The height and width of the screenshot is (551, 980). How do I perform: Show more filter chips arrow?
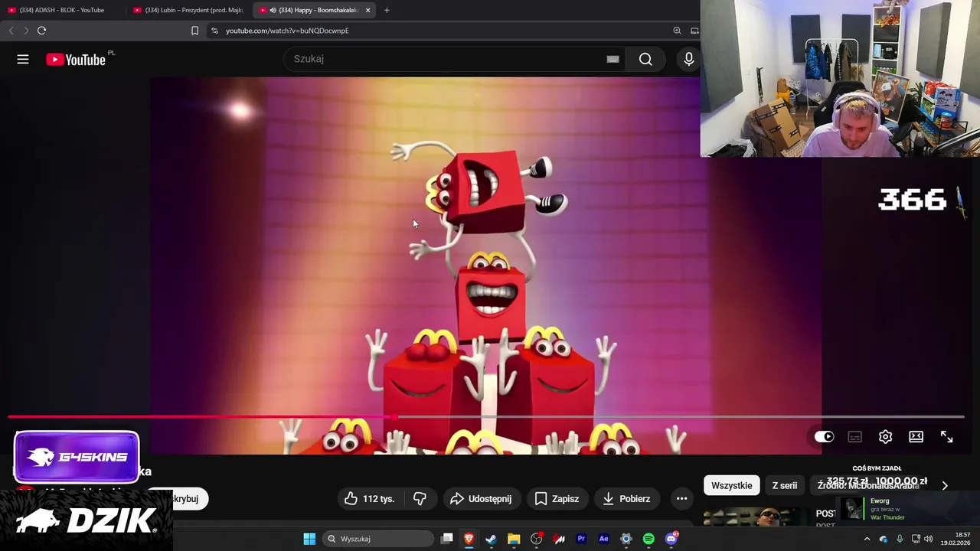[945, 485]
